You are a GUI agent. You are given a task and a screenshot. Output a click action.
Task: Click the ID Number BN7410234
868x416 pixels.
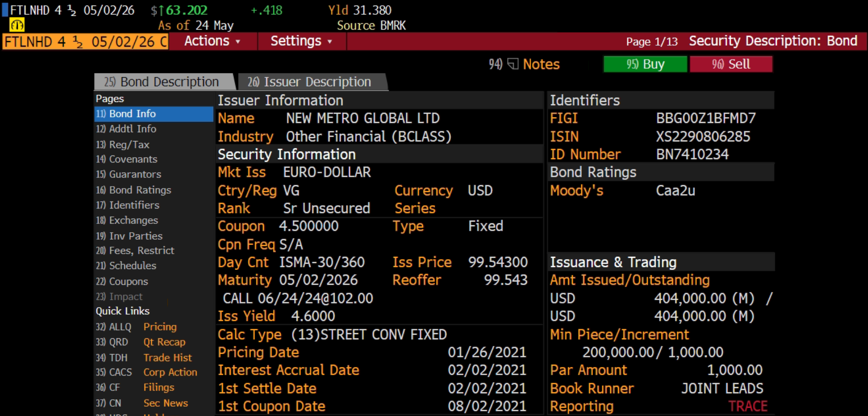(693, 154)
